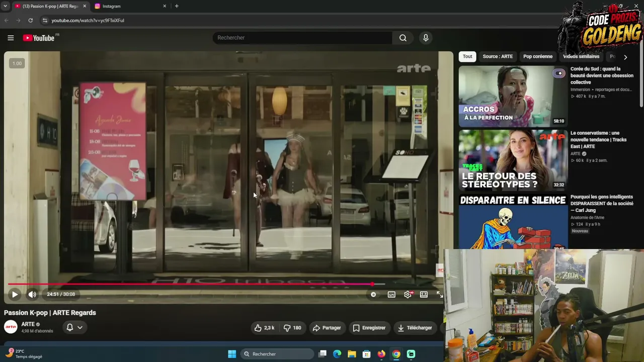Switch to Chrome on the taskbar
The image size is (644, 362).
tap(396, 354)
